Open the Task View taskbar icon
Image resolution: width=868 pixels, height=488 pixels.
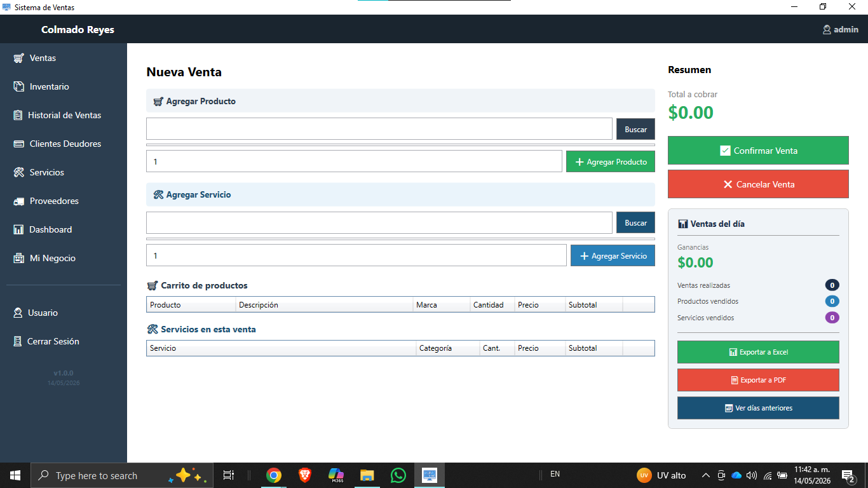[x=229, y=475]
